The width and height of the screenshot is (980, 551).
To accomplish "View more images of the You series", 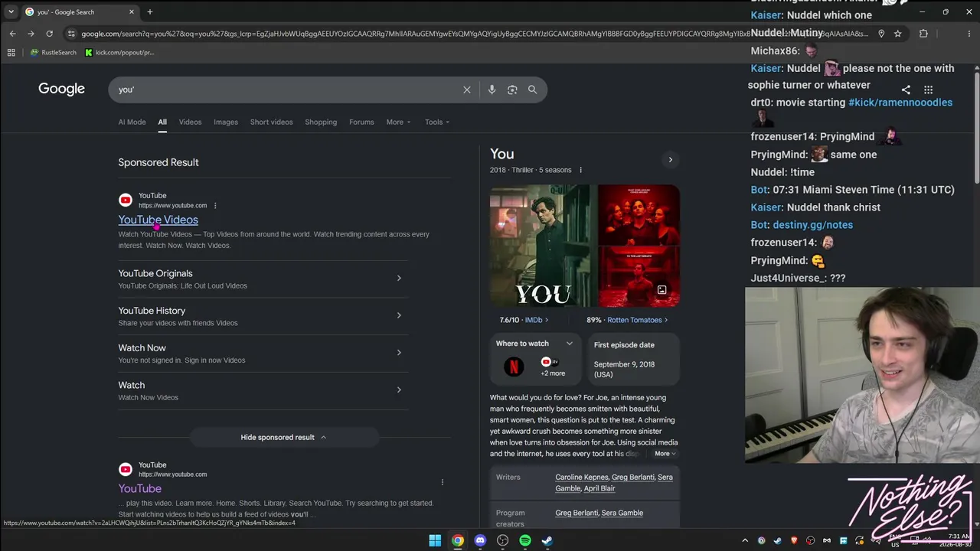I will point(661,290).
